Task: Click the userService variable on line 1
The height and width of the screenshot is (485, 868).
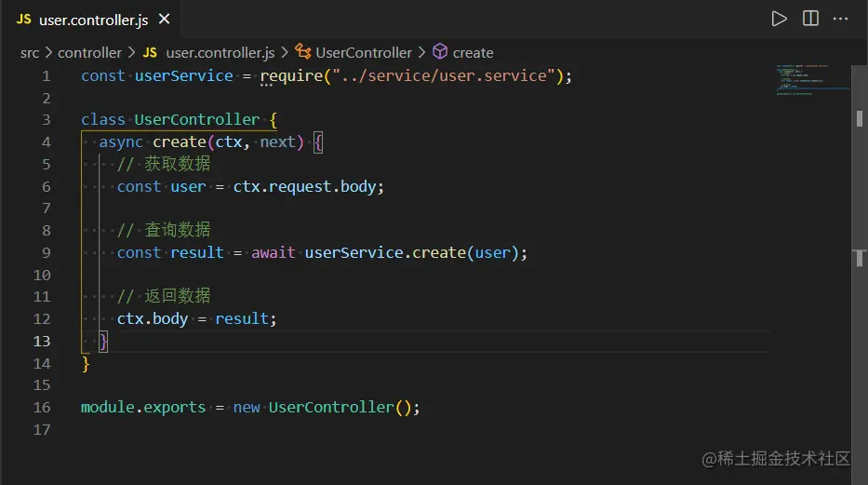Action: tap(184, 75)
